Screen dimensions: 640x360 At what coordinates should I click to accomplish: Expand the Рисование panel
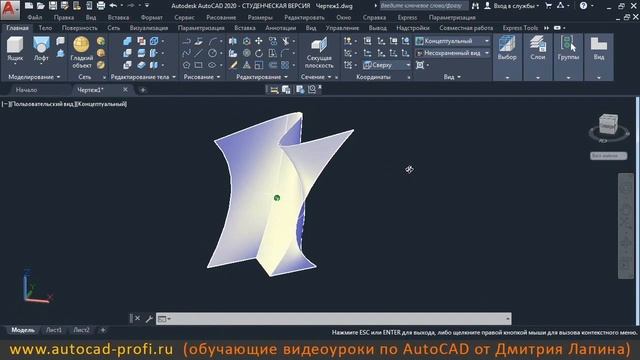tap(202, 77)
